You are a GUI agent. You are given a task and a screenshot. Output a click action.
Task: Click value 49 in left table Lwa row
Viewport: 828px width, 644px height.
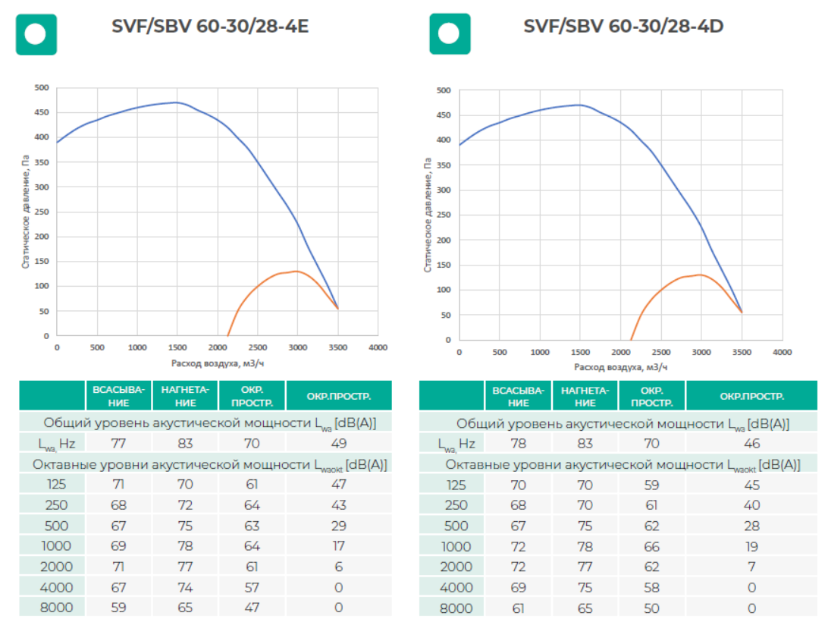(338, 444)
